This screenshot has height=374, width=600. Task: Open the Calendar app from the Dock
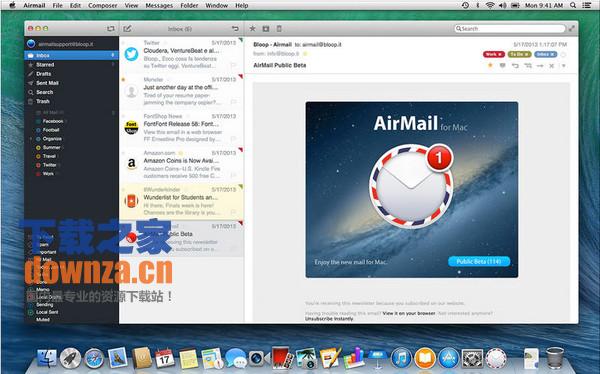tap(165, 358)
